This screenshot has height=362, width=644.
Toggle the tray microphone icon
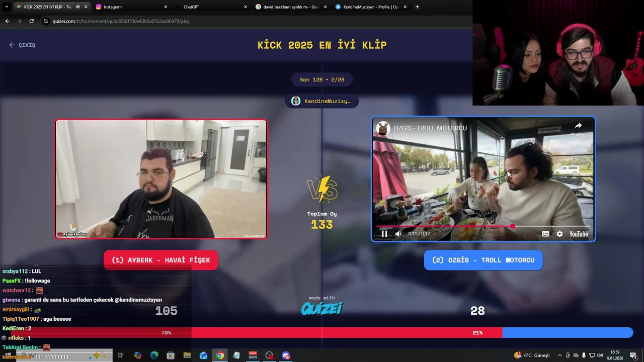point(584,355)
